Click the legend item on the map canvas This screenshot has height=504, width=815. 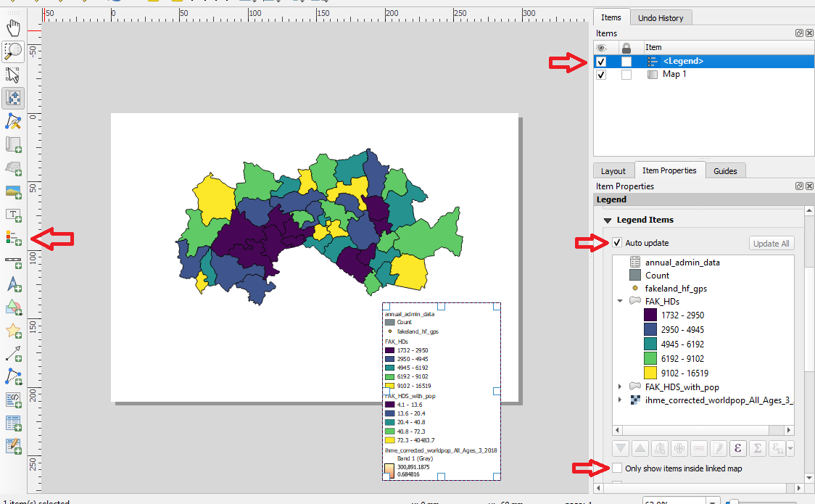click(x=442, y=392)
